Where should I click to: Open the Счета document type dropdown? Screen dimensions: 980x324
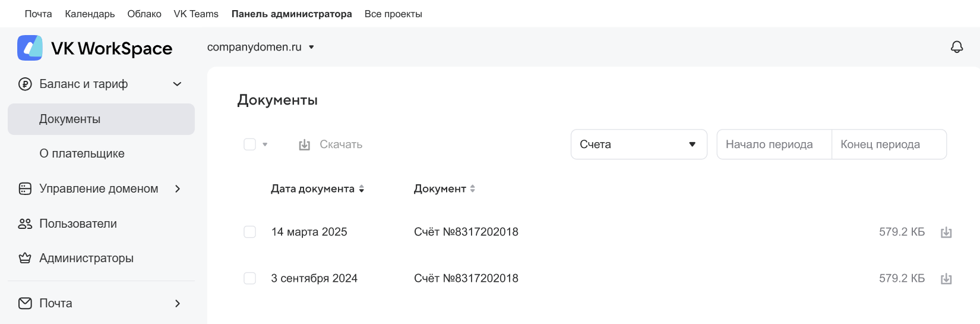638,144
